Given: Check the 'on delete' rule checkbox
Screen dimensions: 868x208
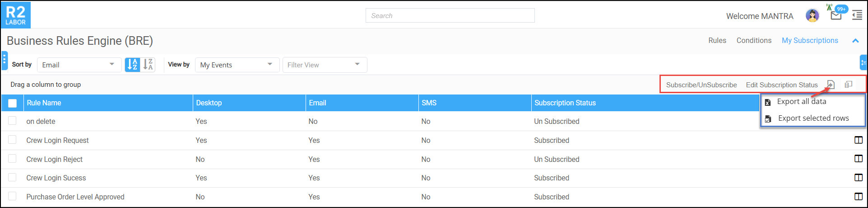Looking at the screenshot, I should coord(12,121).
